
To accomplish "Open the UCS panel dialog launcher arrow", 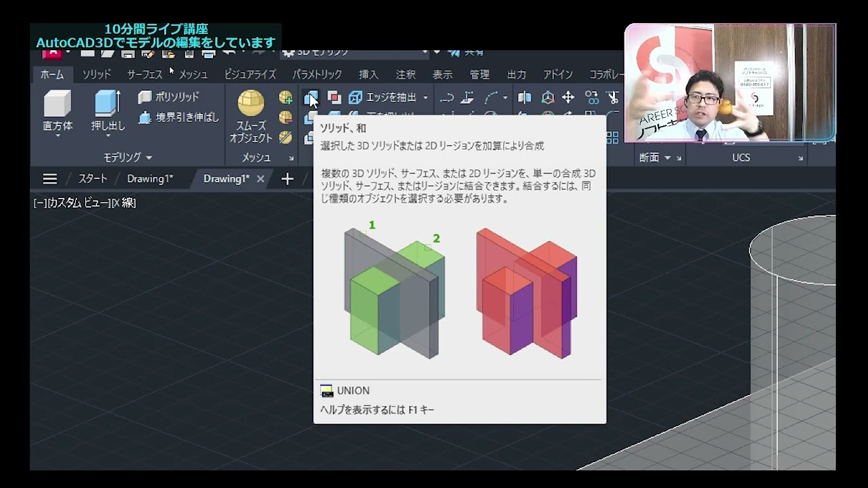I will (x=801, y=159).
